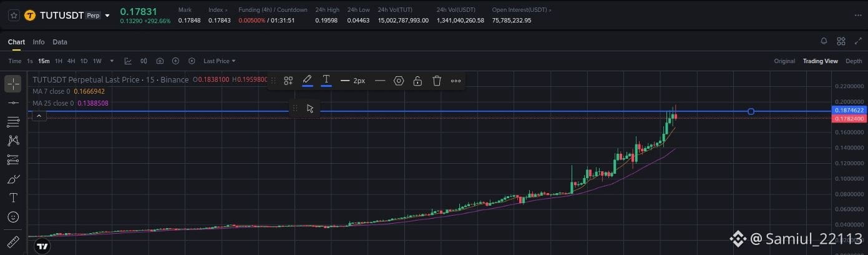Click the 0.1874622 blue price label
The height and width of the screenshot is (255, 868).
coord(849,110)
